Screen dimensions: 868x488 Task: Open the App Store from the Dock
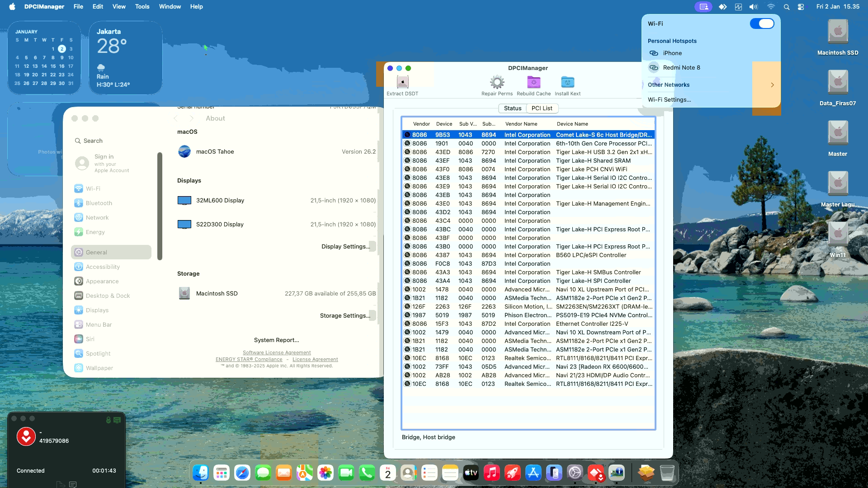533,473
